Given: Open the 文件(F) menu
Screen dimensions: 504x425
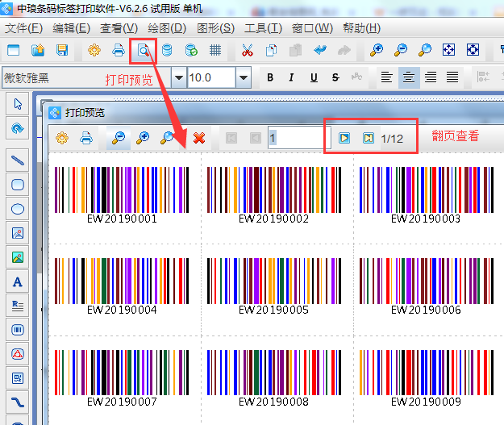Looking at the screenshot, I should point(23,27).
